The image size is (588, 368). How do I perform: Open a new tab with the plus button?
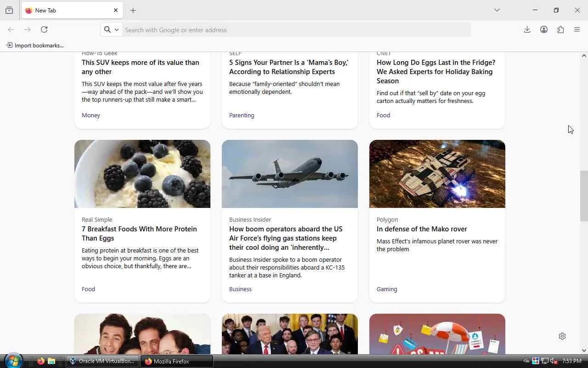pos(133,10)
